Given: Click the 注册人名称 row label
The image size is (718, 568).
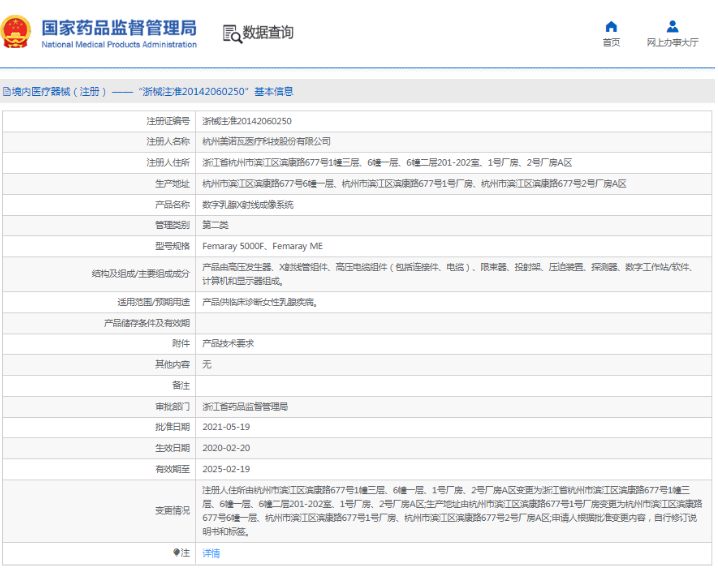Looking at the screenshot, I should pyautogui.click(x=168, y=142).
